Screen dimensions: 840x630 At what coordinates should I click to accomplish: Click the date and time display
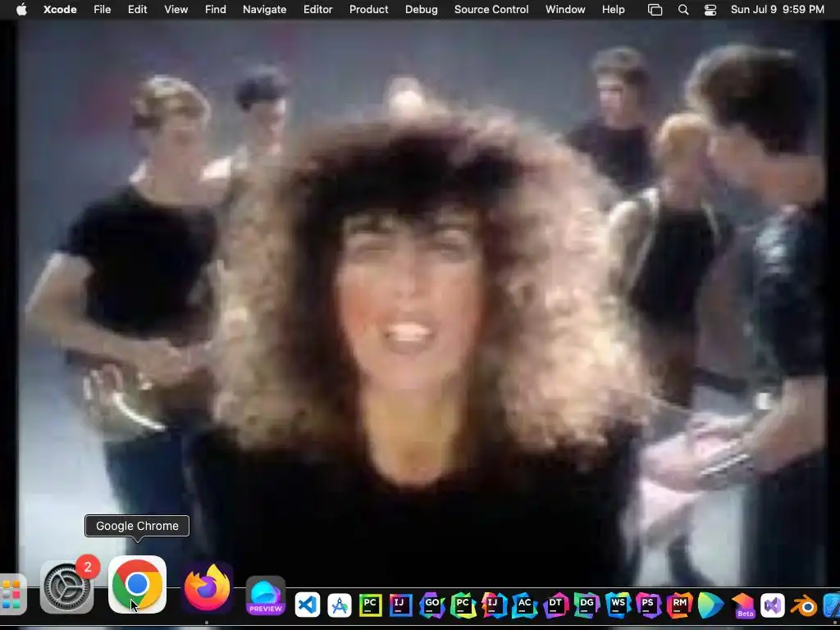click(778, 10)
